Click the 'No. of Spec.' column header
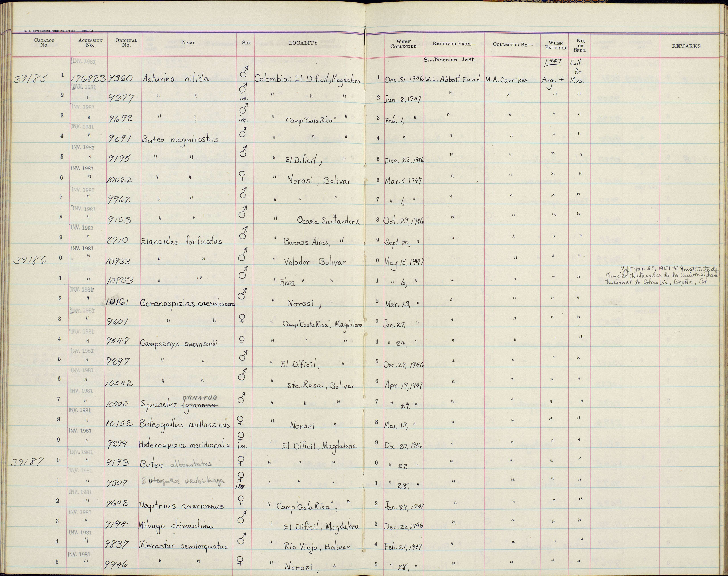728x576 pixels. 580,46
